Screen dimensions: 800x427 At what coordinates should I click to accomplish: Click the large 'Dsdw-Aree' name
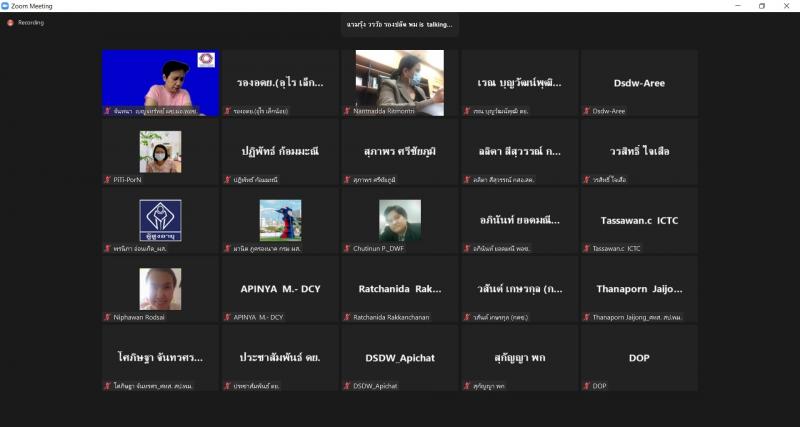639,83
